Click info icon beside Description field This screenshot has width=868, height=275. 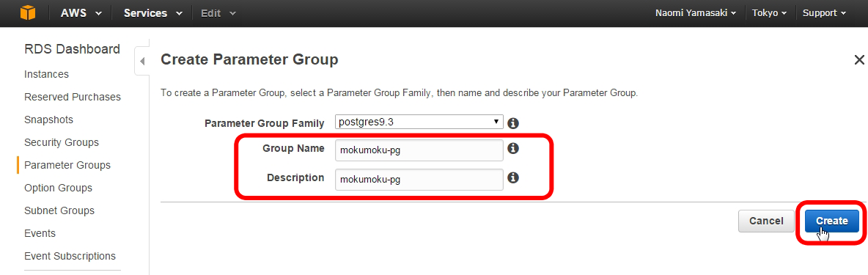click(513, 177)
